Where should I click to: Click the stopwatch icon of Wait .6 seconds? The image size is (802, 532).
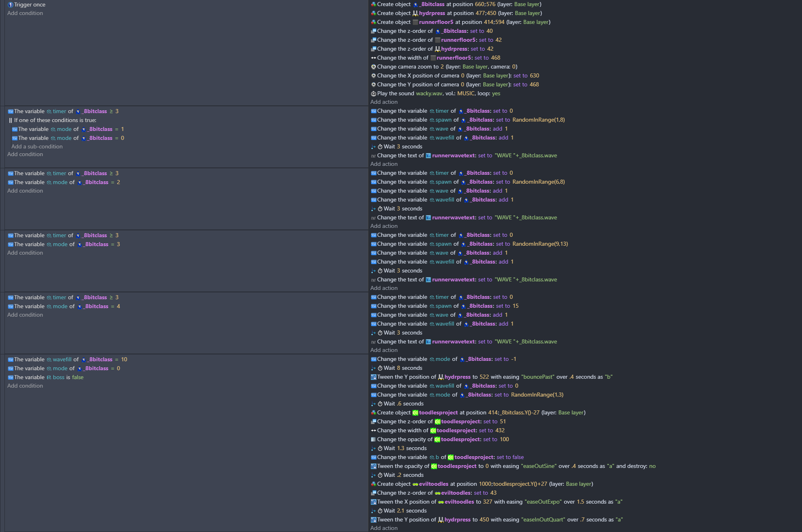[380, 404]
